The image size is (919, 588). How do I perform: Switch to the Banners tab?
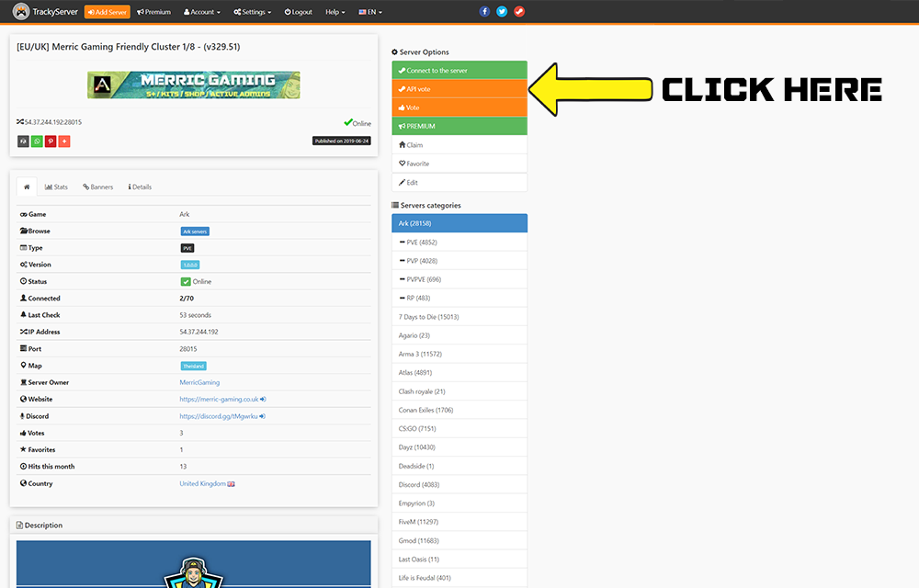98,187
